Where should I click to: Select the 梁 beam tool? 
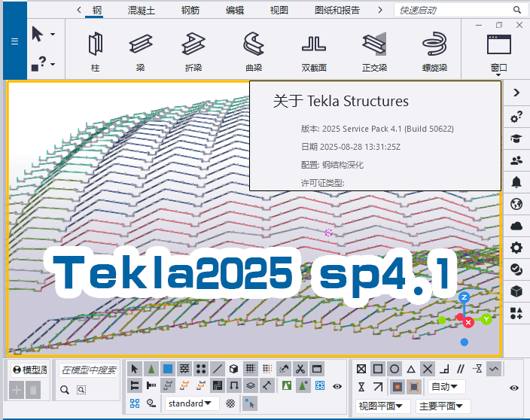tap(141, 52)
